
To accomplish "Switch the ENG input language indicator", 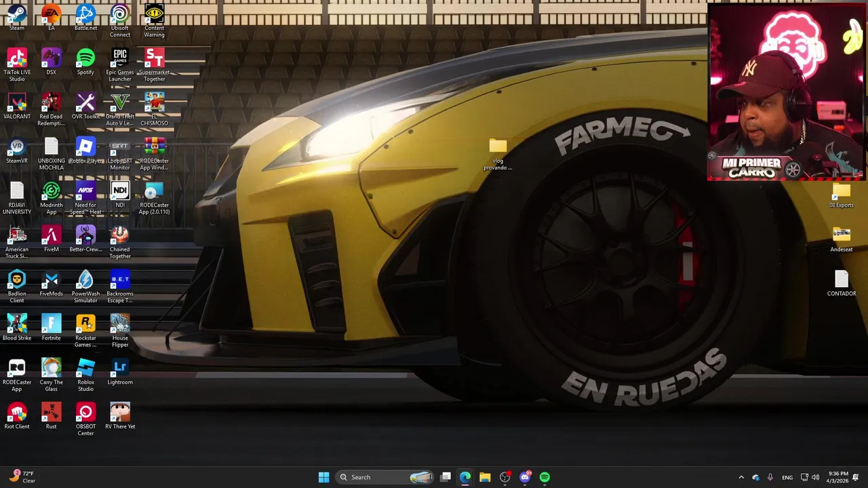I will coord(787,477).
